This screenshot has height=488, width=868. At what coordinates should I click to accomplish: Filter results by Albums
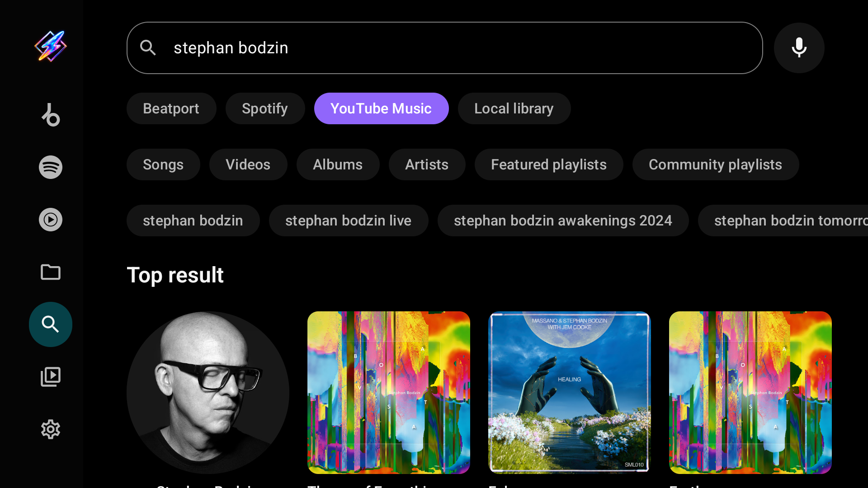pyautogui.click(x=338, y=164)
